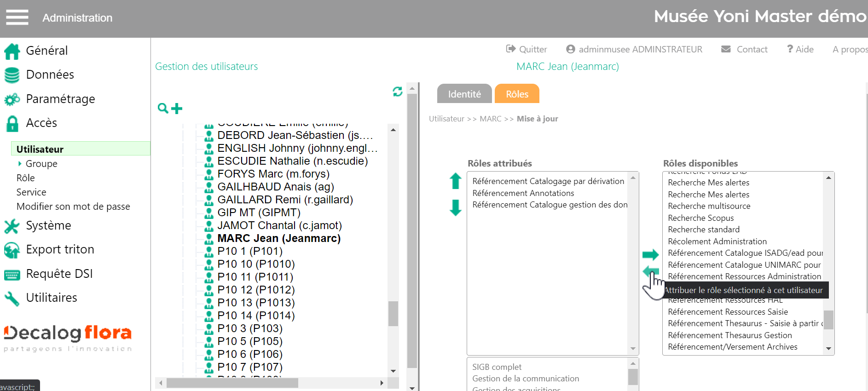
Task: Open Modifier son mot de passe
Action: point(73,207)
